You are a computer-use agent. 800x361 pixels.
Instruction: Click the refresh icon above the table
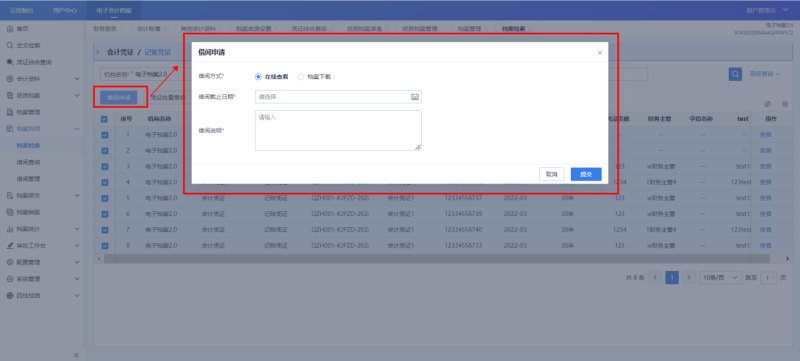pos(767,104)
